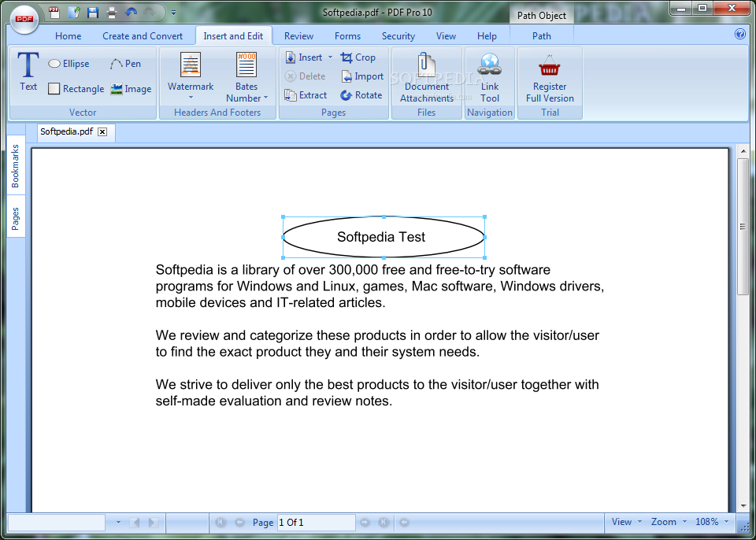756x540 pixels.
Task: Click the scroll up arrow
Action: point(743,152)
